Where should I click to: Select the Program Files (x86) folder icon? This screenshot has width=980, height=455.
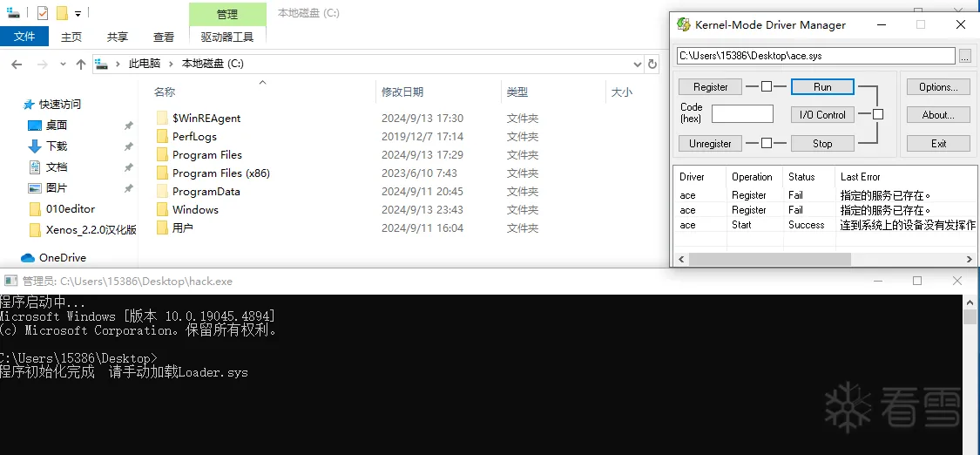coord(162,173)
